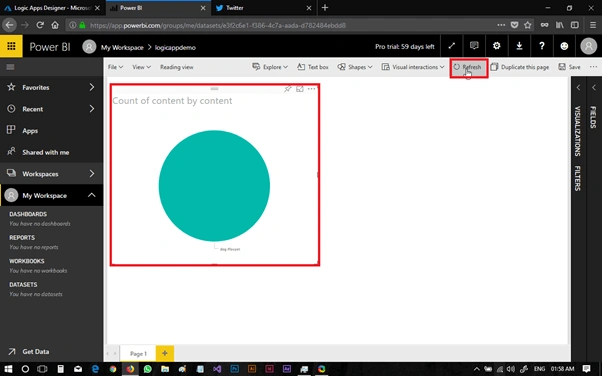Open the help question mark icon
Image resolution: width=602 pixels, height=376 pixels.
pos(542,46)
